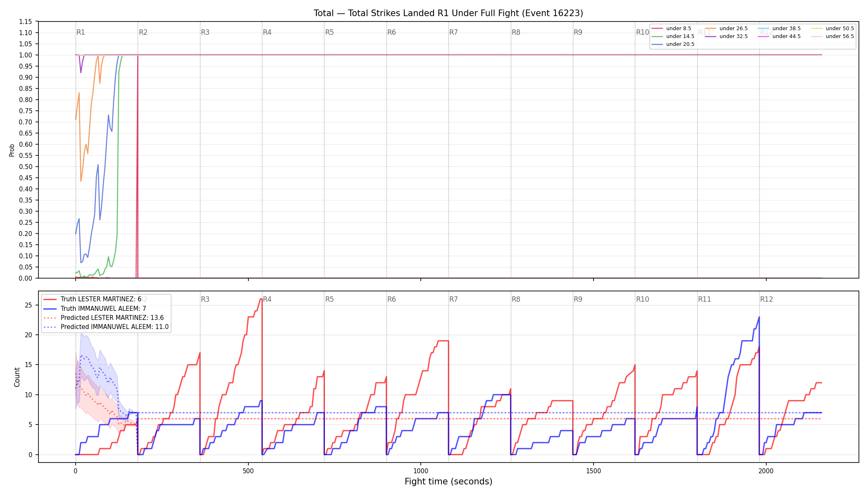Click R4 round label in the count chart
The width and height of the screenshot is (868, 496).
[x=267, y=299]
